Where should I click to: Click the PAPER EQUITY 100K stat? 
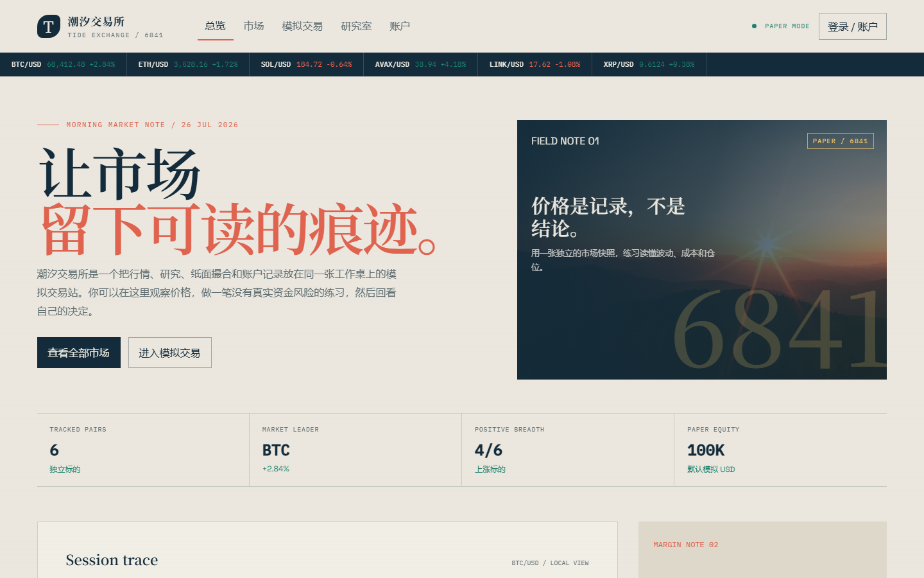[x=780, y=450]
